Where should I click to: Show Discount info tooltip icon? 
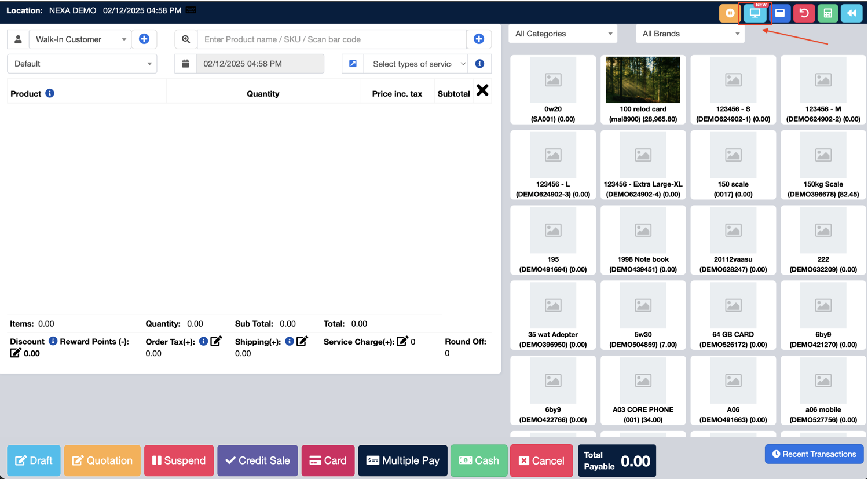click(x=53, y=341)
